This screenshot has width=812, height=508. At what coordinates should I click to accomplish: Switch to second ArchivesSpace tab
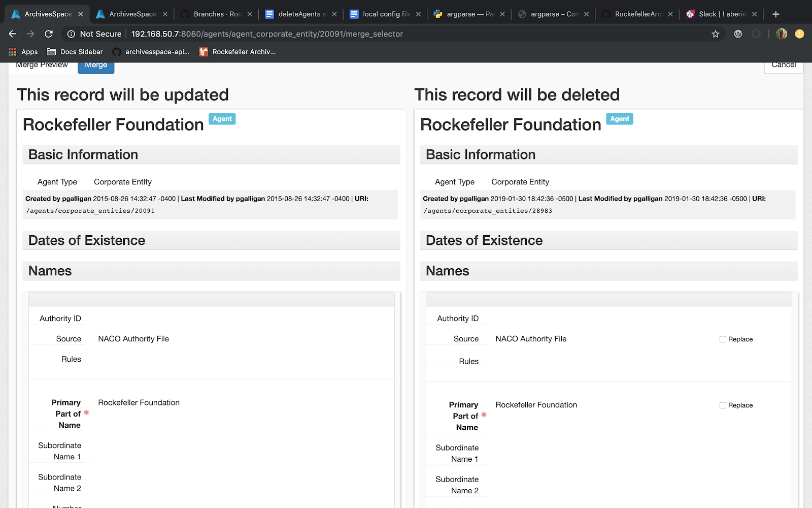point(132,14)
